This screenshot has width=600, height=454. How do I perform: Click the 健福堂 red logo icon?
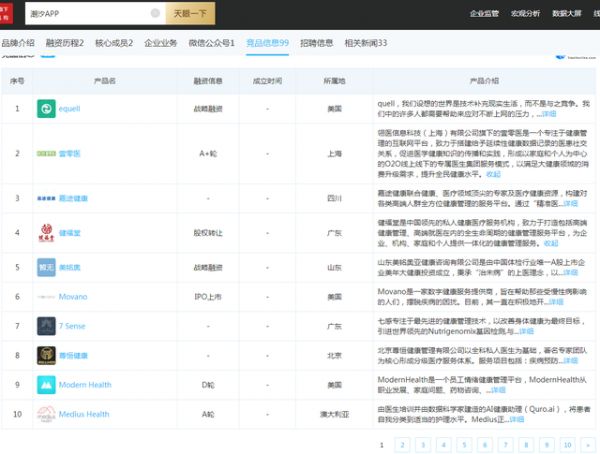pyautogui.click(x=46, y=233)
